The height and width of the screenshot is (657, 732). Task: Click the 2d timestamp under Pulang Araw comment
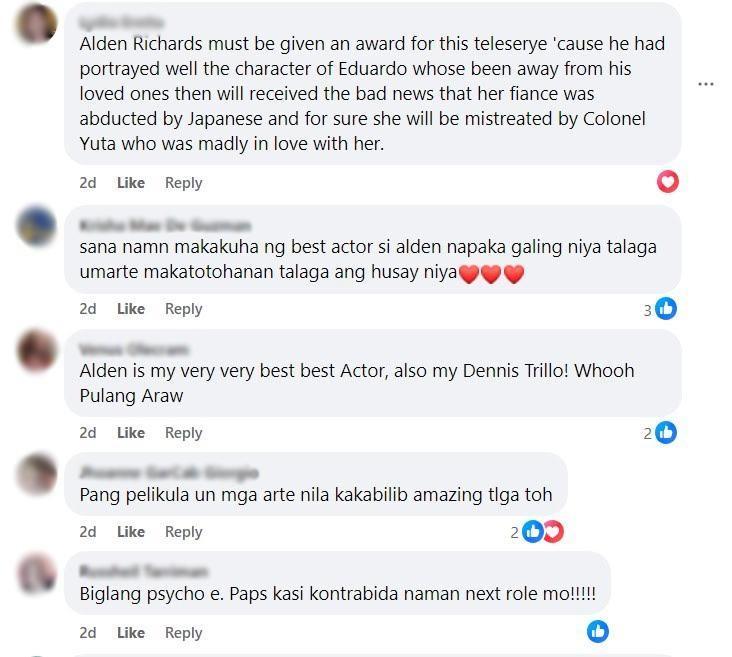88,433
